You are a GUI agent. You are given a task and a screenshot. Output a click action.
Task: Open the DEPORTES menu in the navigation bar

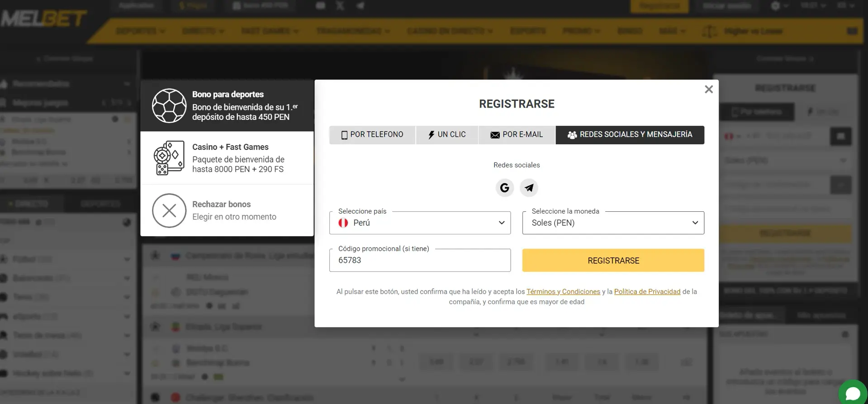point(140,31)
